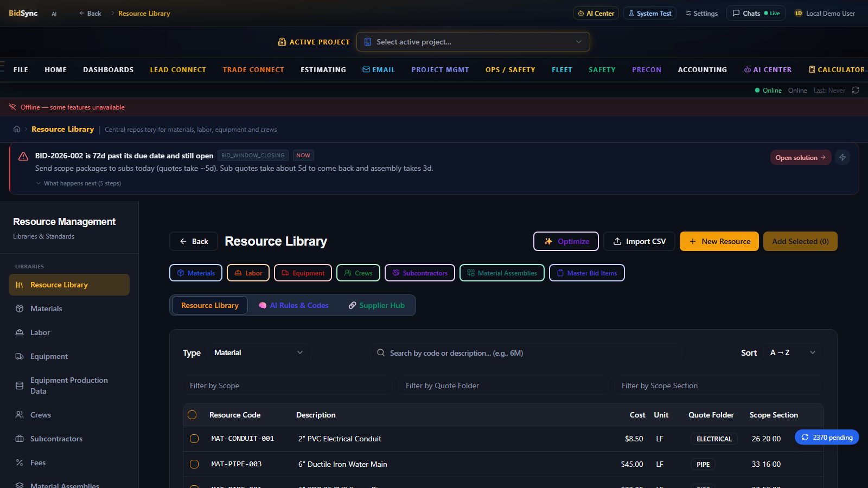The image size is (868, 488).
Task: Click the ELECTRICAL quote folder tag
Action: pos(714,439)
